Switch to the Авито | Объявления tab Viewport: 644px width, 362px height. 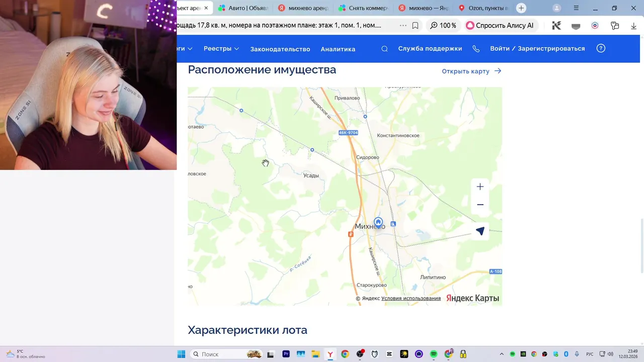pos(243,8)
